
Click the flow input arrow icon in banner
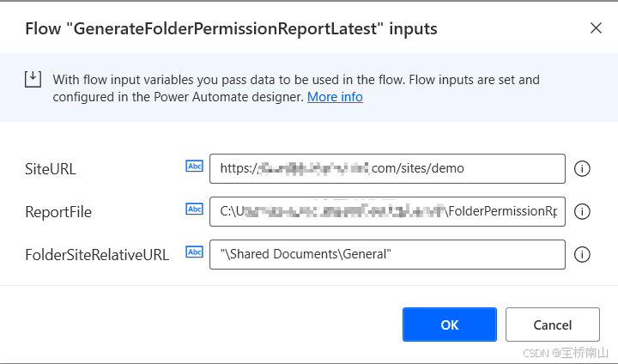click(33, 79)
